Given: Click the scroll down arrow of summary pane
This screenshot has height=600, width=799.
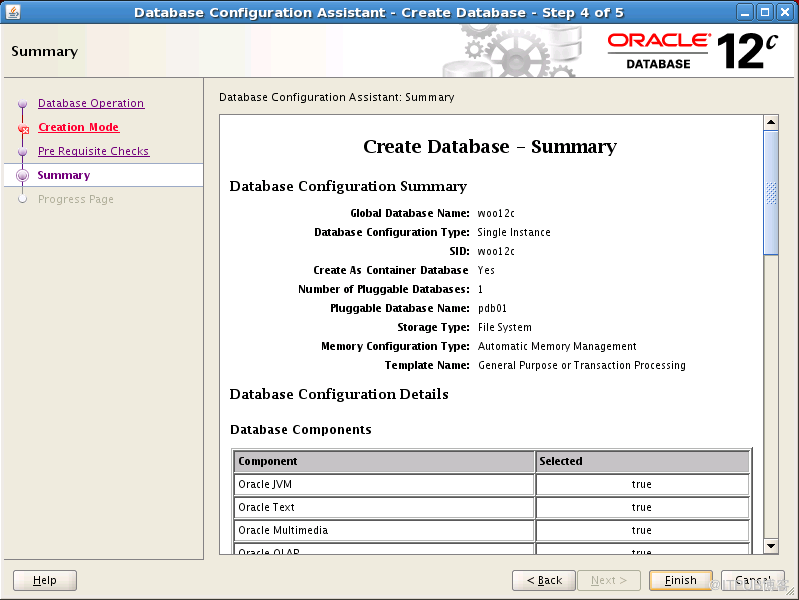Looking at the screenshot, I should point(771,546).
